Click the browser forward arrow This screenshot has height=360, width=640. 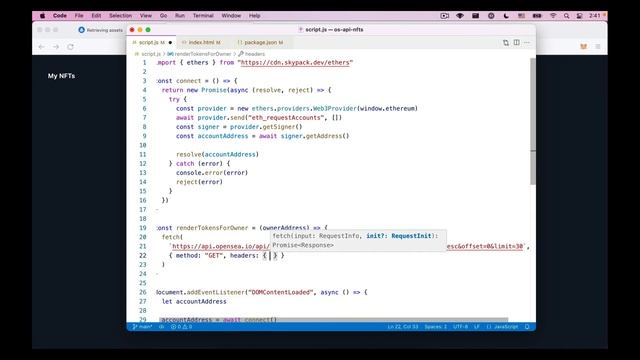(56, 47)
